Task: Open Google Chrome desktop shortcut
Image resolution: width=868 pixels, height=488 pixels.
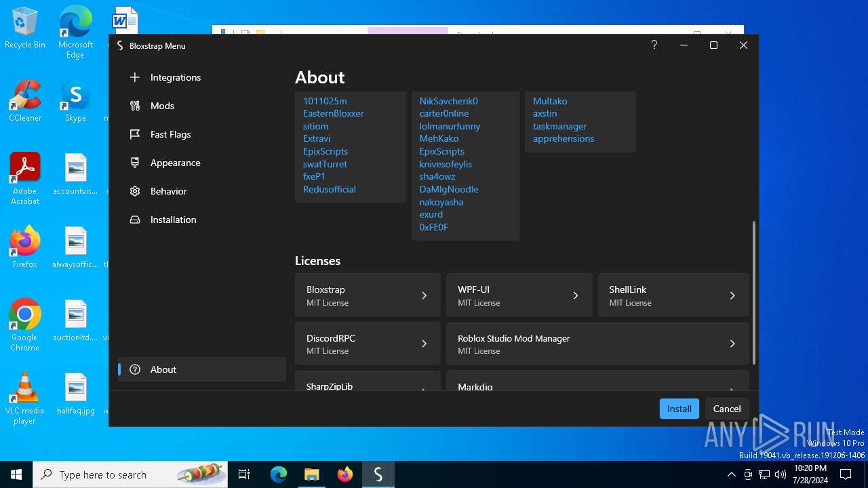Action: [x=25, y=325]
